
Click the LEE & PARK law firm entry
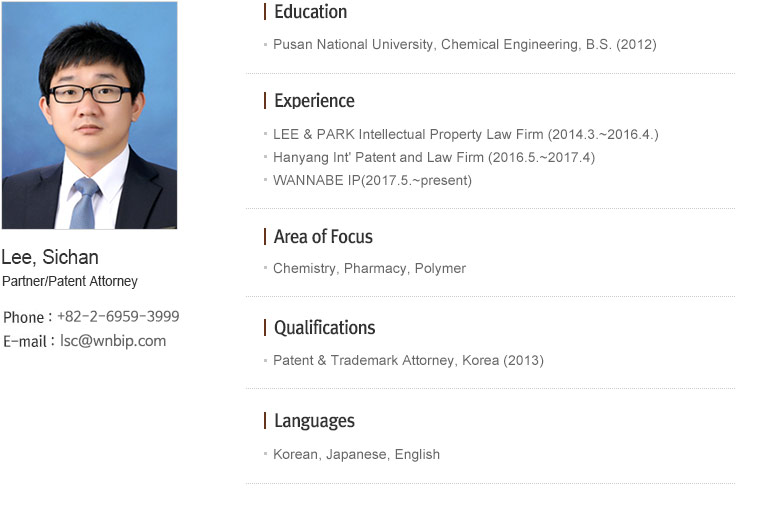point(466,134)
